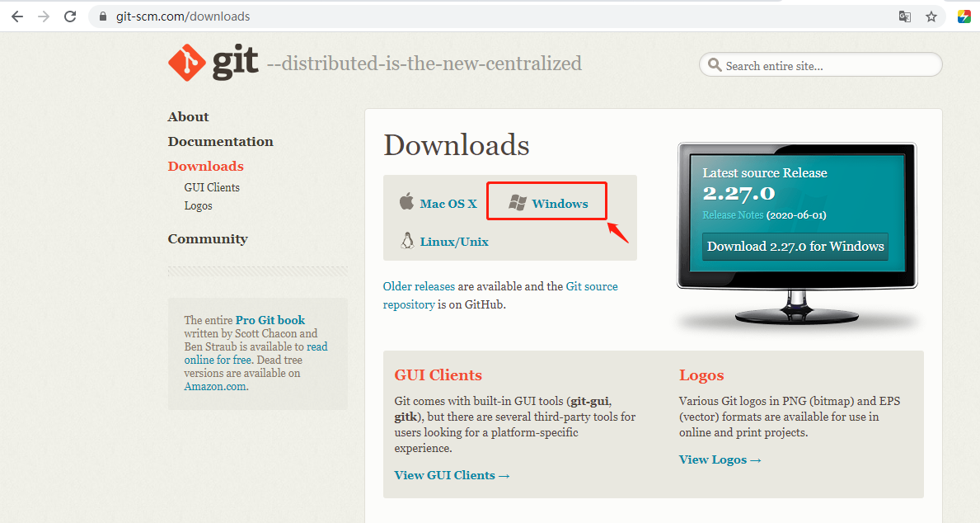Select Community in the sidebar
980x523 pixels.
[208, 239]
